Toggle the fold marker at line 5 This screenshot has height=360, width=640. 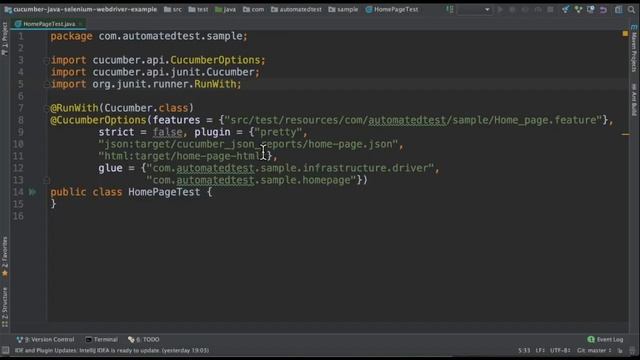46,84
